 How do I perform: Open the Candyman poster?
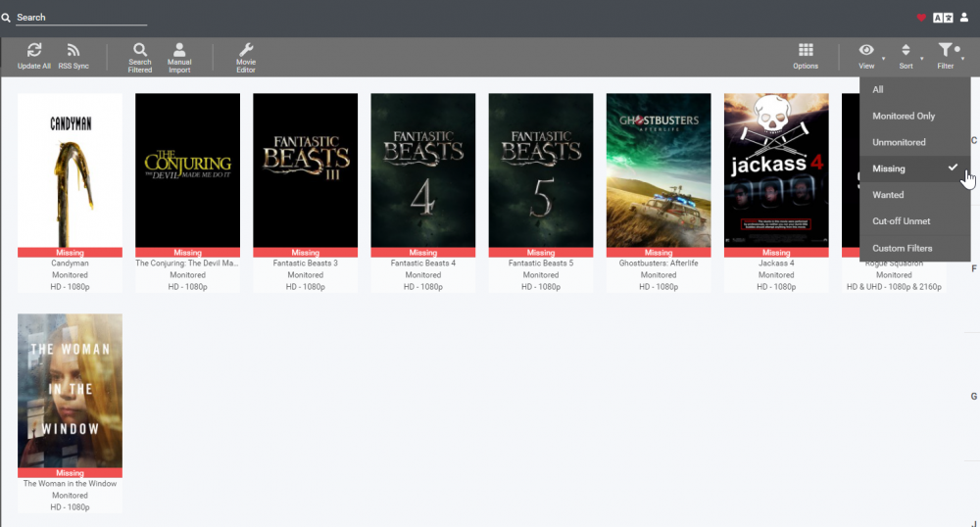coord(70,170)
